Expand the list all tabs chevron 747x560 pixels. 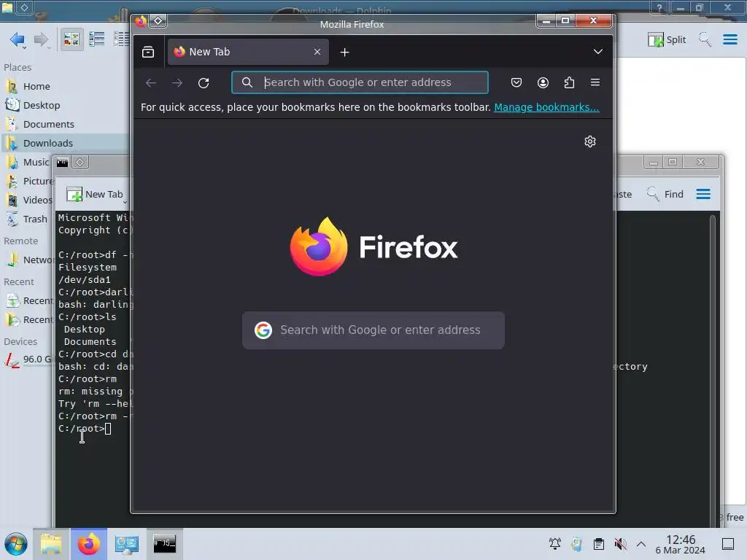coord(598,52)
